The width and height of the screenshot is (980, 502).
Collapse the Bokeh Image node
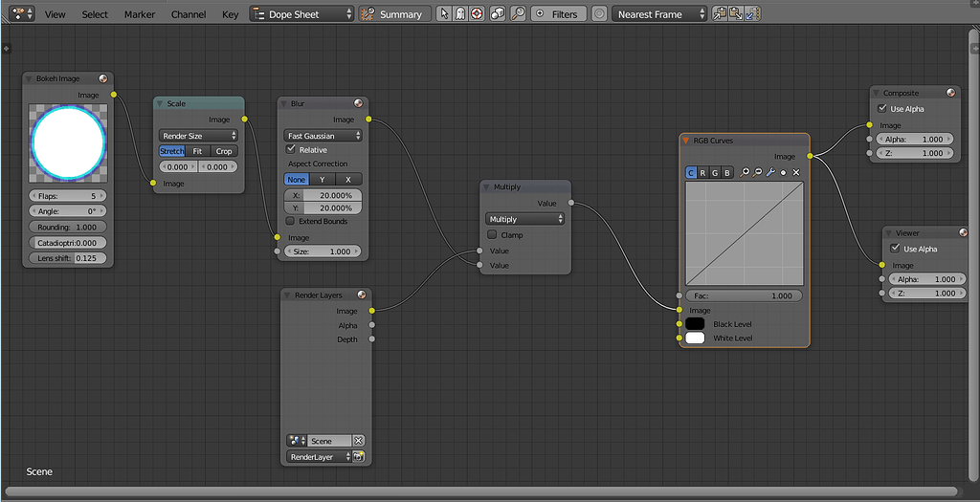[29, 78]
